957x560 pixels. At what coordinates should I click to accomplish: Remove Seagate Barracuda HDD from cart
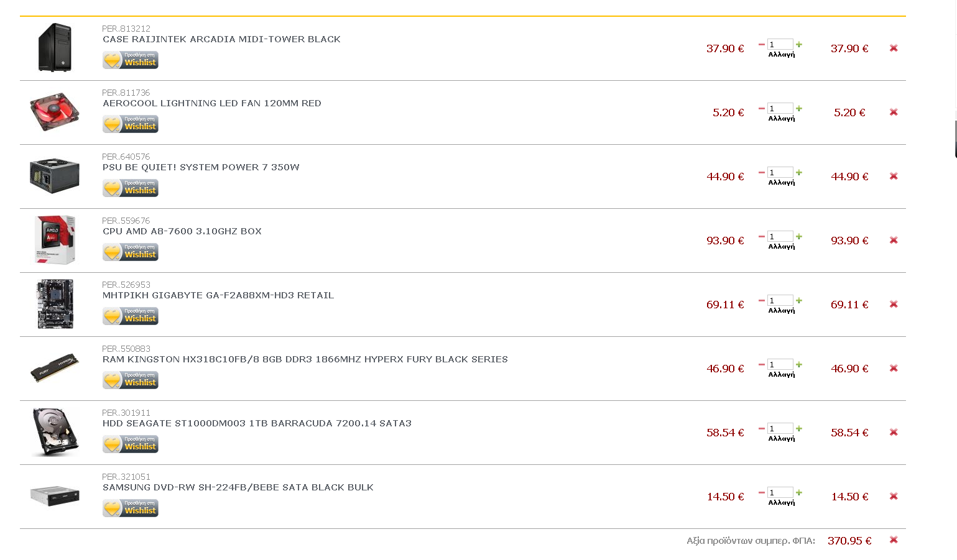tap(894, 432)
